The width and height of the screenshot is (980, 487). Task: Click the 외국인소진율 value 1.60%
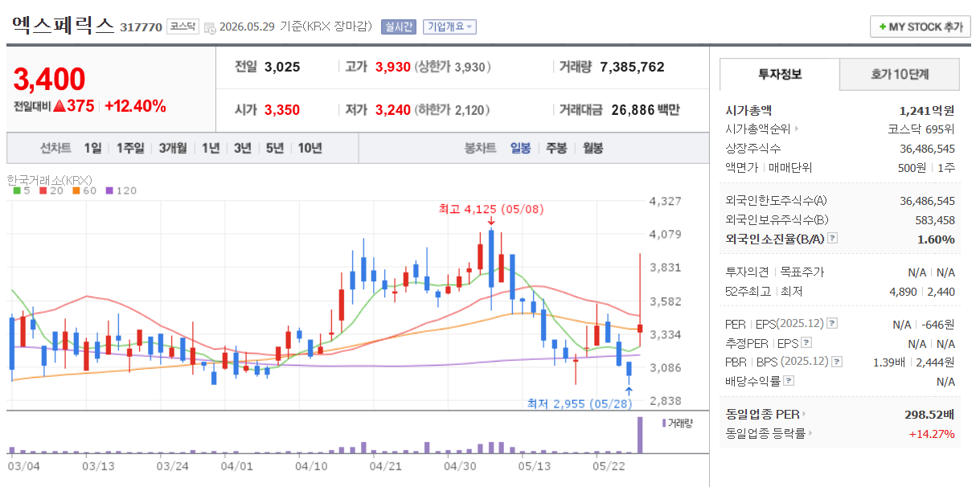[937, 239]
